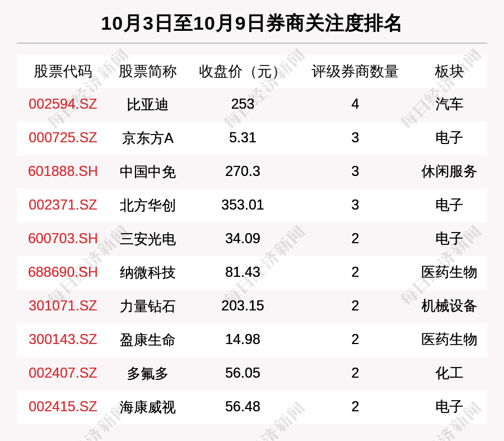Click stock code 300143.SZ
The image size is (504, 441).
(63, 340)
